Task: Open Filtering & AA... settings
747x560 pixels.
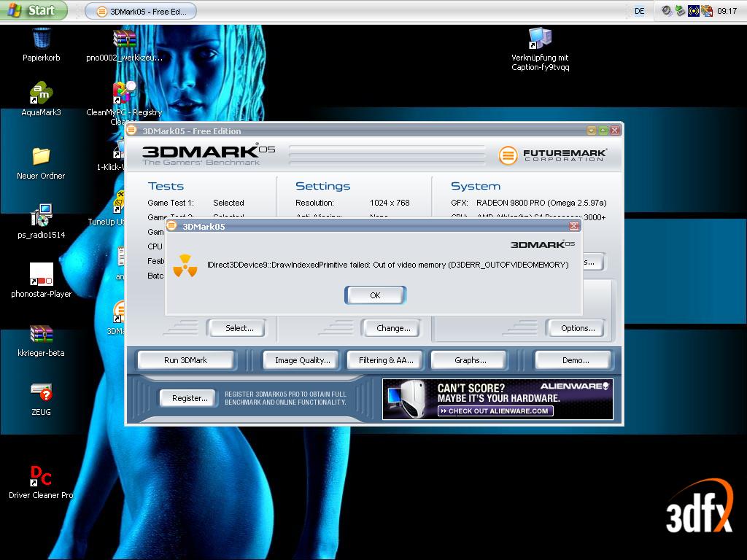Action: coord(386,360)
